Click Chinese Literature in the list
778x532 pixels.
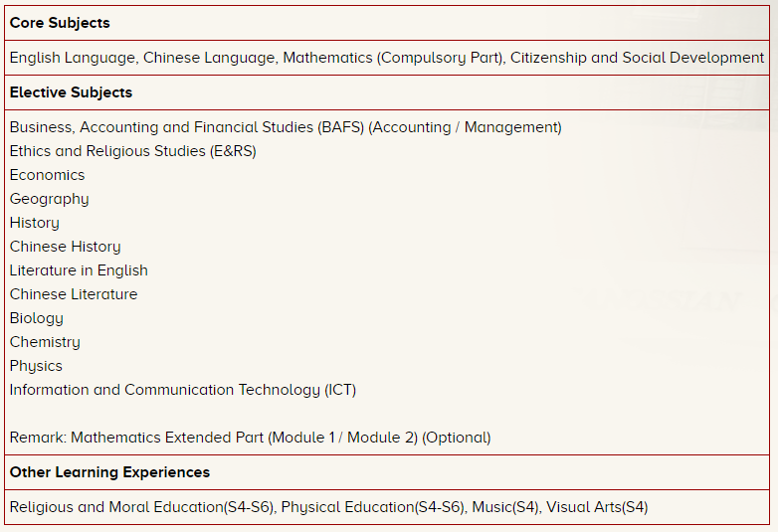(x=74, y=294)
